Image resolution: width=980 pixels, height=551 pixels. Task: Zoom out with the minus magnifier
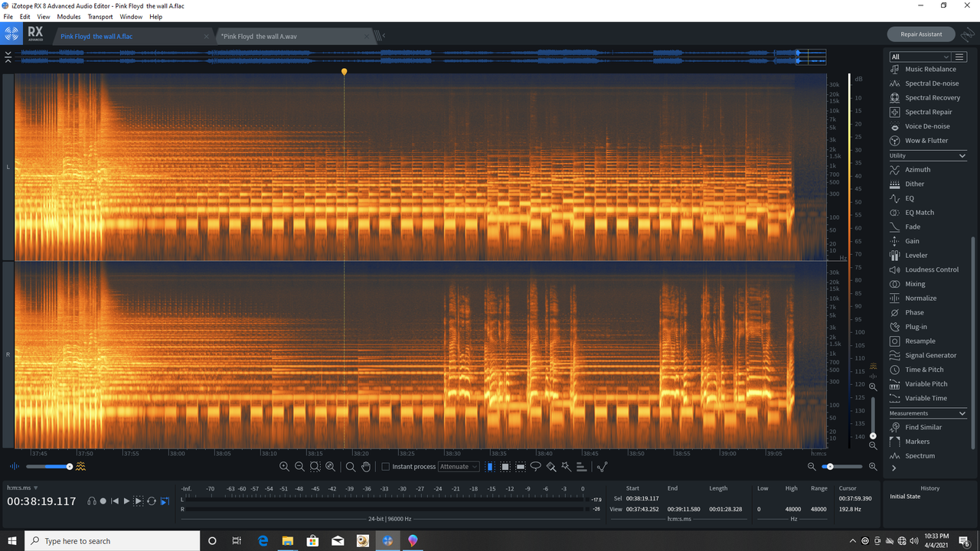tap(299, 467)
